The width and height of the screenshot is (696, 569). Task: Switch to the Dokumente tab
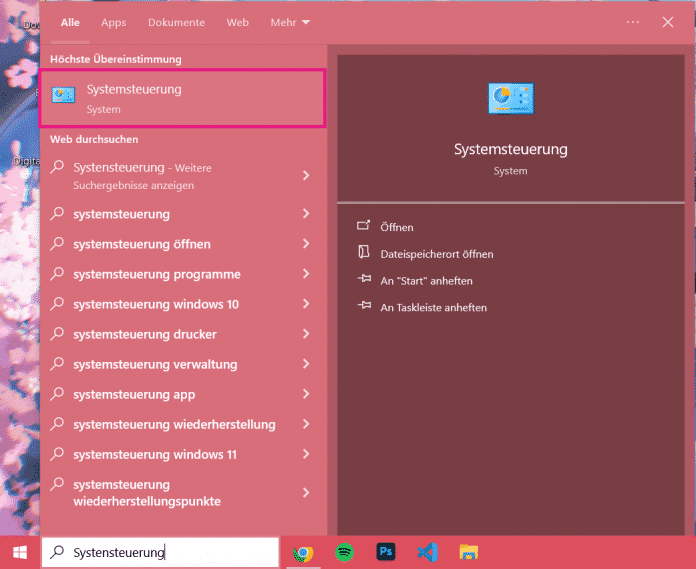176,22
